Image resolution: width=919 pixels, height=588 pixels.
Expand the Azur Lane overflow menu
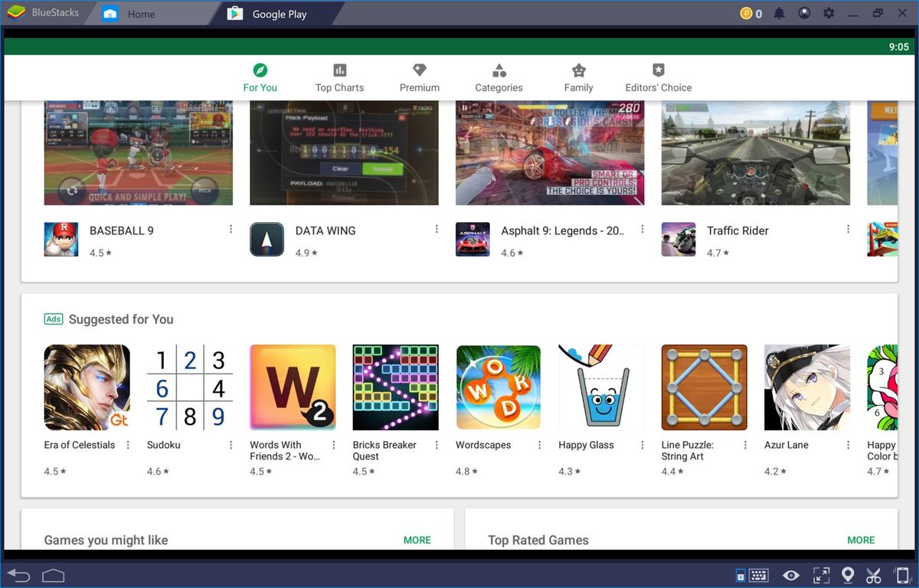pyautogui.click(x=847, y=444)
